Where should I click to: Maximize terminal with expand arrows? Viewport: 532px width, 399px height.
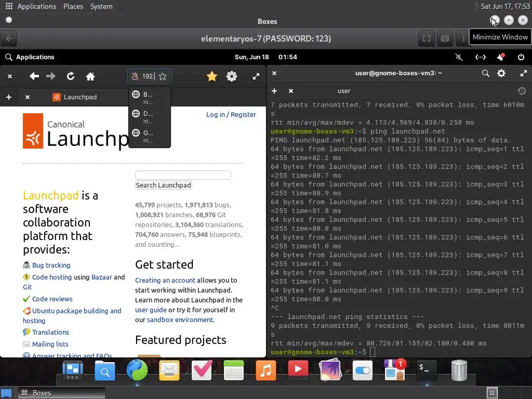click(524, 73)
